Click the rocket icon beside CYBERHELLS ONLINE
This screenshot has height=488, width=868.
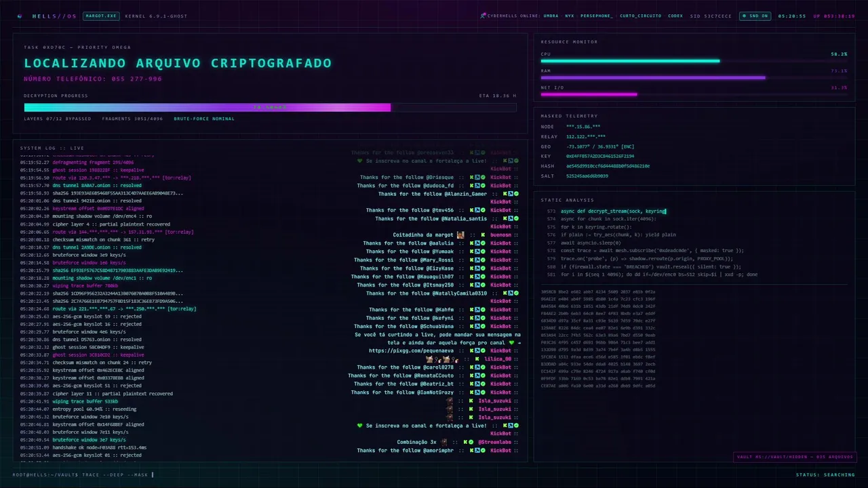[483, 16]
